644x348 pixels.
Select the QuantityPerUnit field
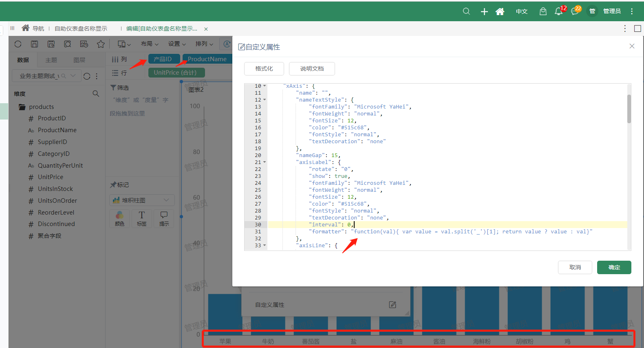point(60,166)
